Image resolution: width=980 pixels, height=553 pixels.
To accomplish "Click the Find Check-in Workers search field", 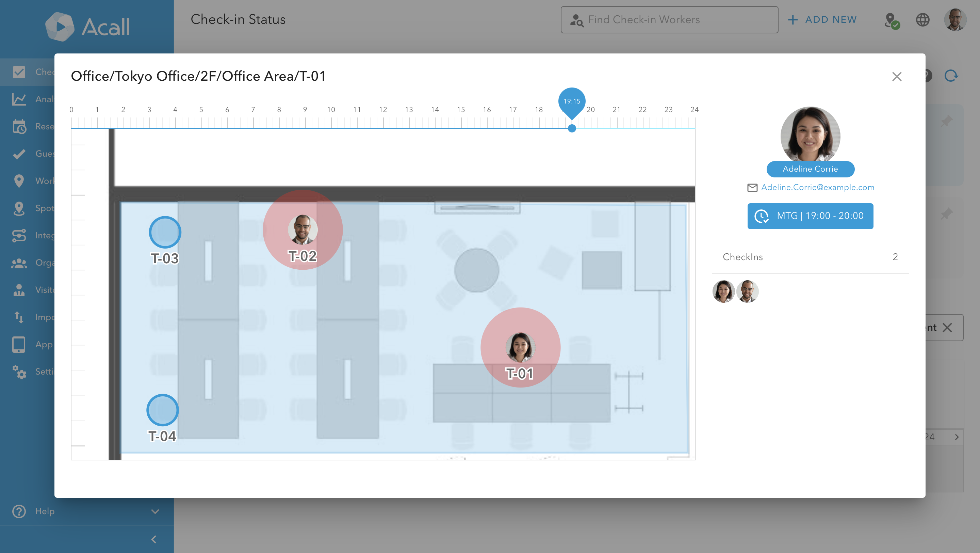I will 669,19.
